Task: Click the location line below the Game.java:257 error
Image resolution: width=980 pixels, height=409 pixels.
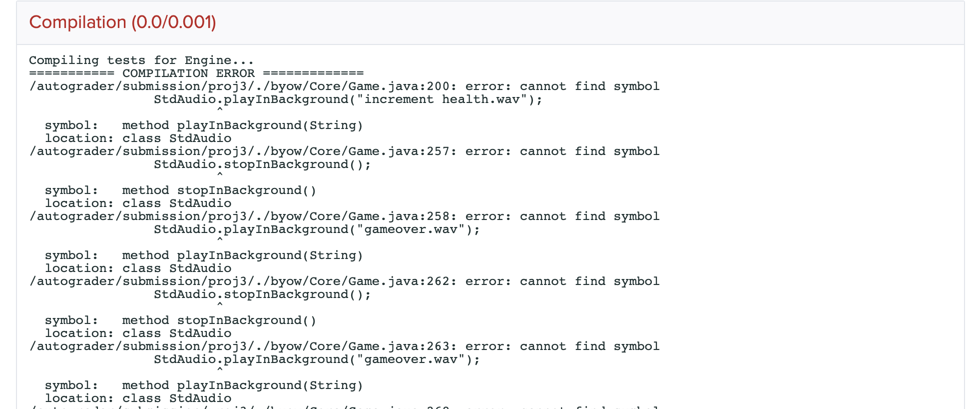Action: click(138, 203)
